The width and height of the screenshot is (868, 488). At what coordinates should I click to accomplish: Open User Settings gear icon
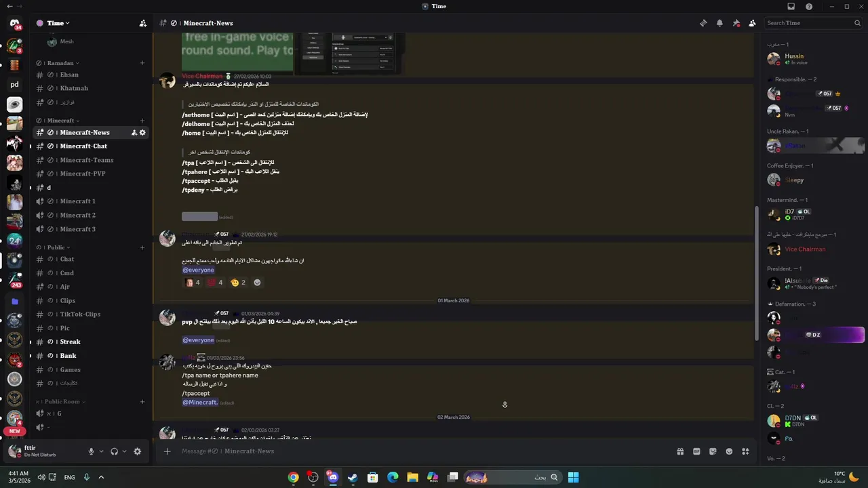138,451
